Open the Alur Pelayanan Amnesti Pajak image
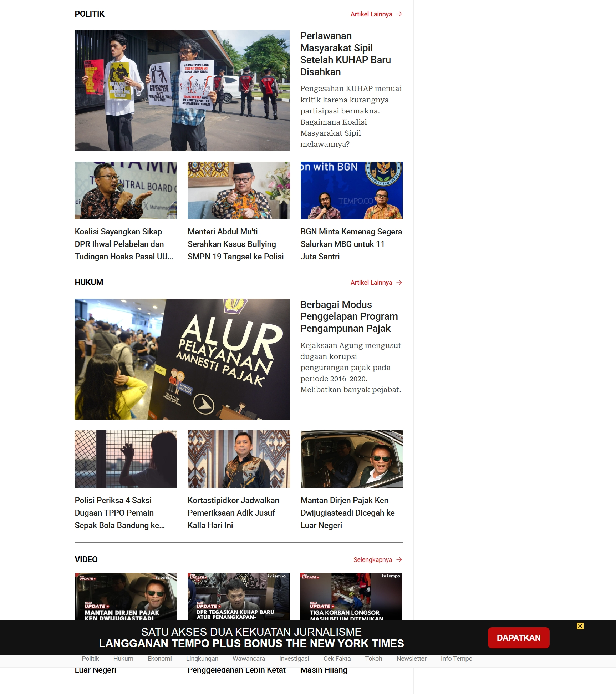The width and height of the screenshot is (616, 694). (182, 359)
